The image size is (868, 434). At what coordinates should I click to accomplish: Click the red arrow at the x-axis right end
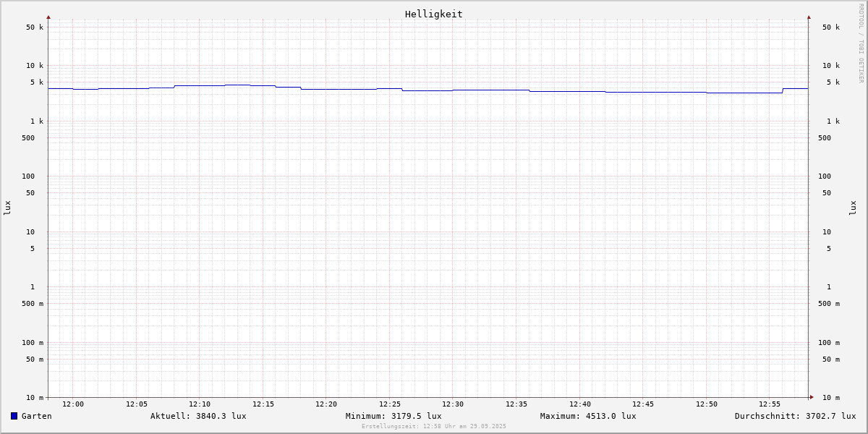812,397
